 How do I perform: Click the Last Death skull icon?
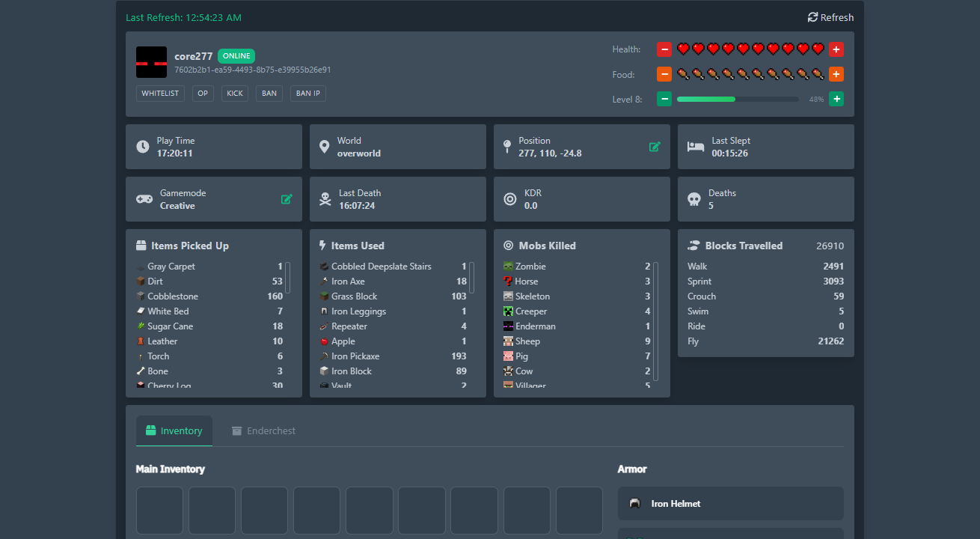tap(325, 199)
